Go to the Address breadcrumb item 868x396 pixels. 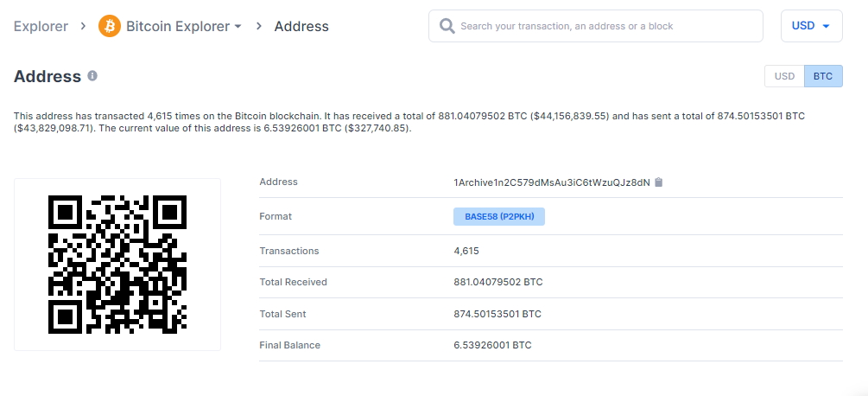coord(301,26)
